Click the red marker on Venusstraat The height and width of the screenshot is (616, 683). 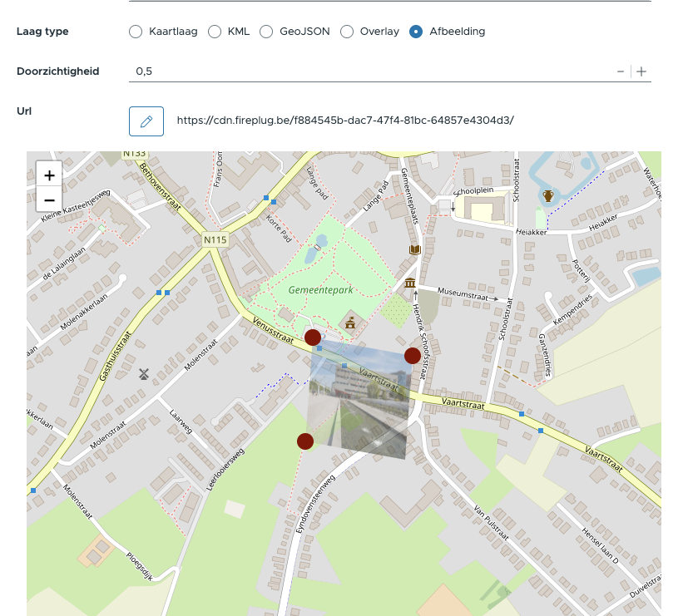point(313,337)
